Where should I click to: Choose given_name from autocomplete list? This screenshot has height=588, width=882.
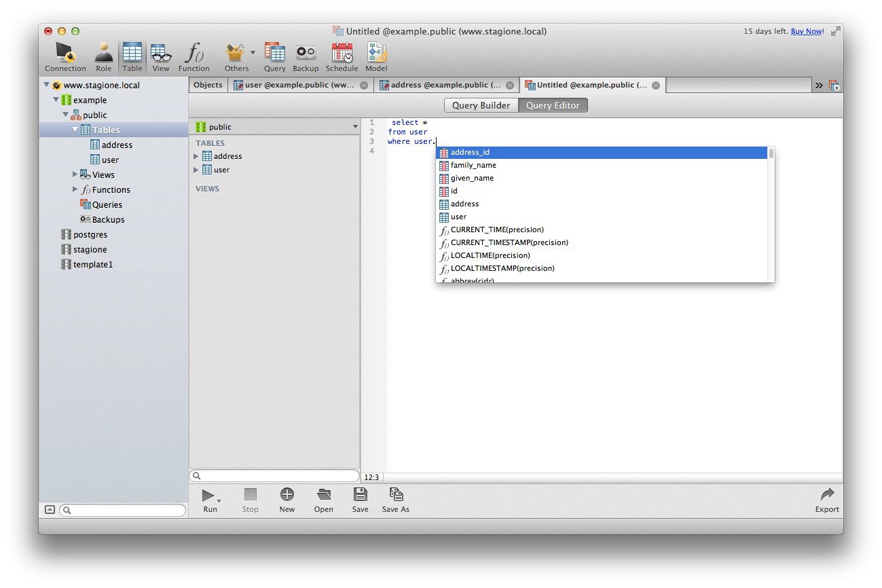[x=602, y=178]
